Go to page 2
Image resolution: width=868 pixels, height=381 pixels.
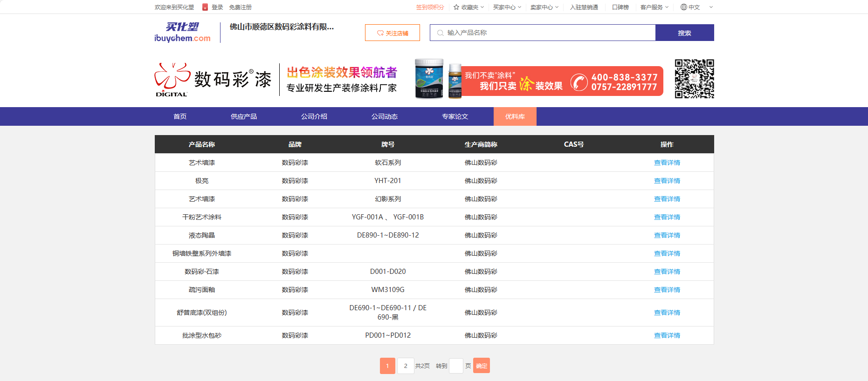pos(406,366)
